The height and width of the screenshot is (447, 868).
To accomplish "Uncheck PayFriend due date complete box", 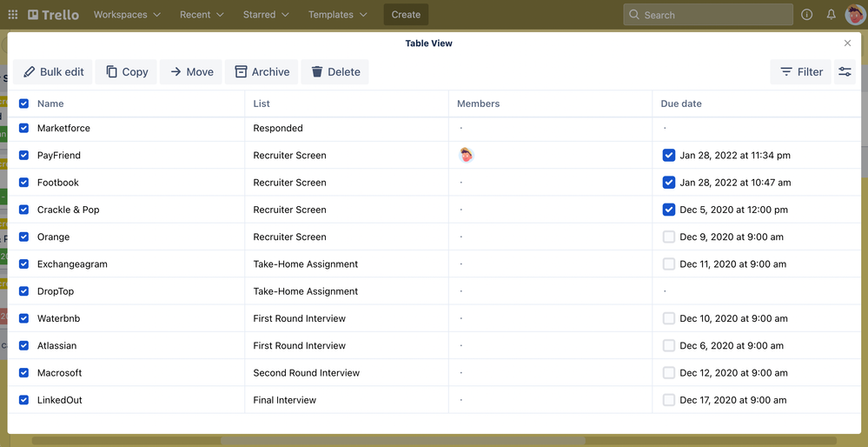I will [x=669, y=155].
